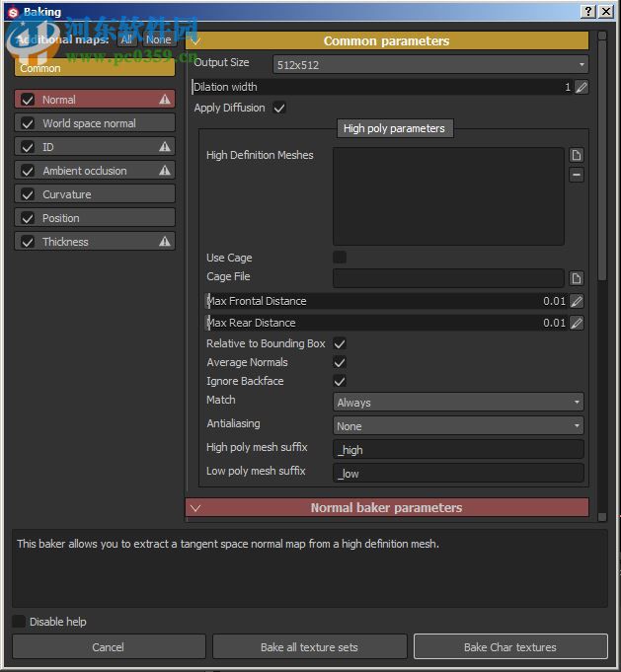
Task: Click the High Definition Meshes list box
Action: [x=448, y=196]
